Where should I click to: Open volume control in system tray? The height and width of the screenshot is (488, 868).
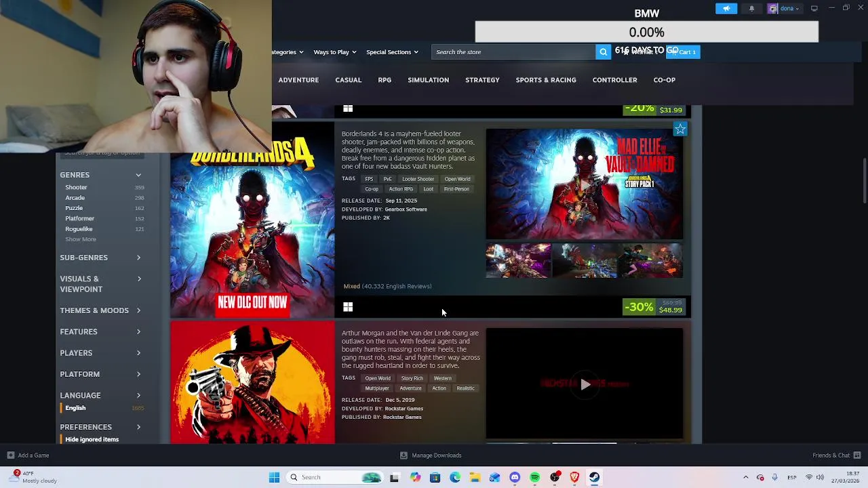[x=820, y=477]
